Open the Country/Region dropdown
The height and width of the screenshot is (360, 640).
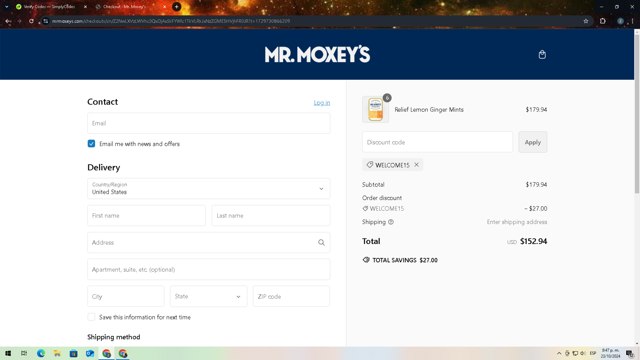pyautogui.click(x=209, y=189)
